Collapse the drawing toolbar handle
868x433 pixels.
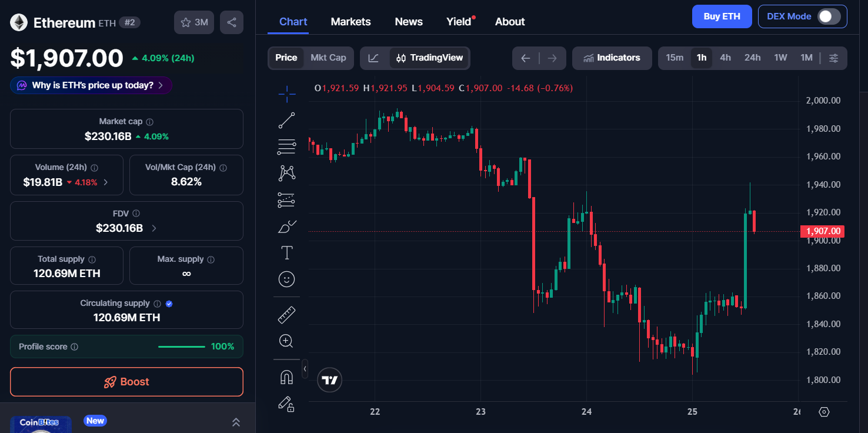tap(305, 369)
